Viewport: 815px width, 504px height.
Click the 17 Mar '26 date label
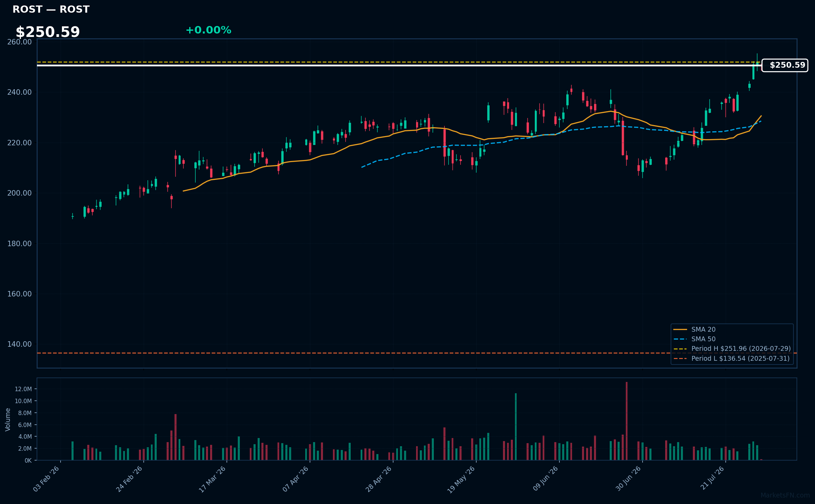212,479
